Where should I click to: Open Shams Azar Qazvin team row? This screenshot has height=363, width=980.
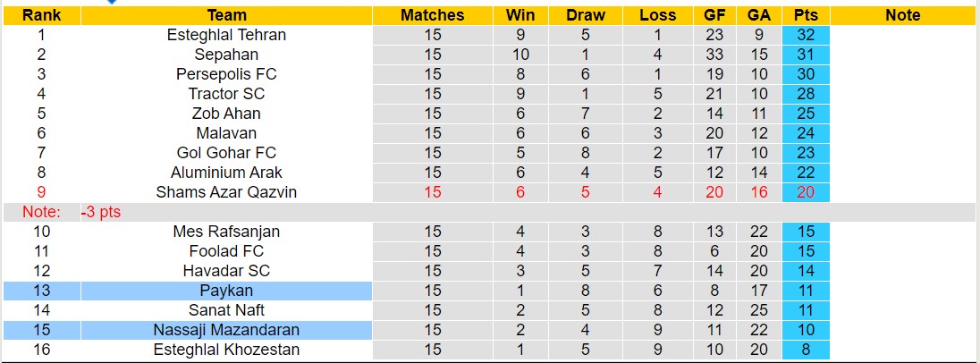click(x=226, y=192)
